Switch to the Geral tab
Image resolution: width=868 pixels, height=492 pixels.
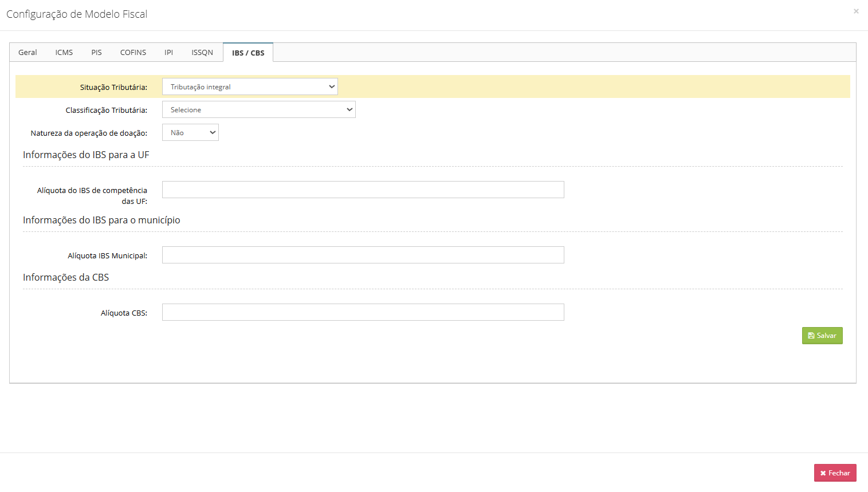pyautogui.click(x=28, y=53)
